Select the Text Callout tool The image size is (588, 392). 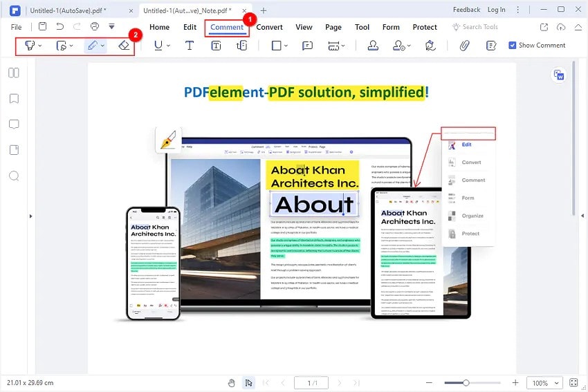[x=242, y=46]
